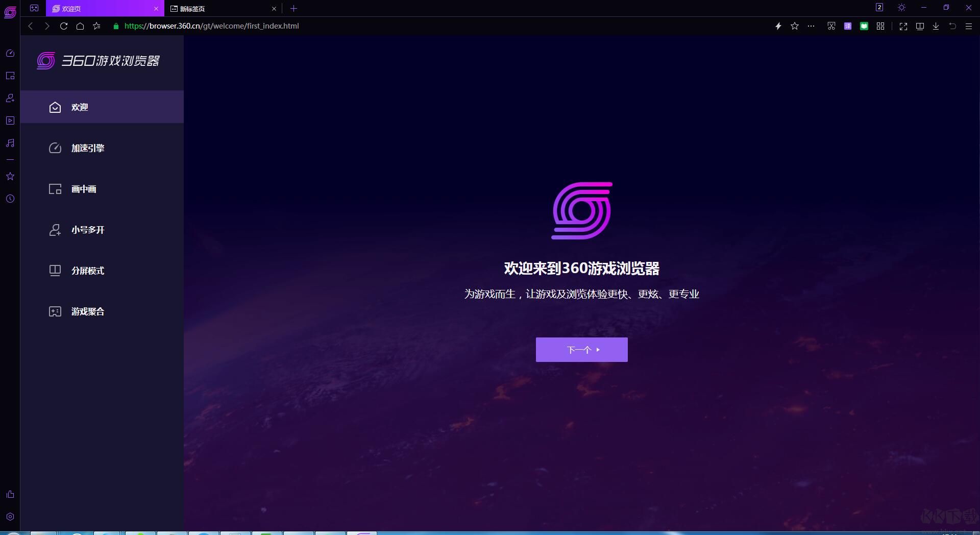Open the more options ellipsis dropdown
The image size is (980, 535).
coord(811,26)
